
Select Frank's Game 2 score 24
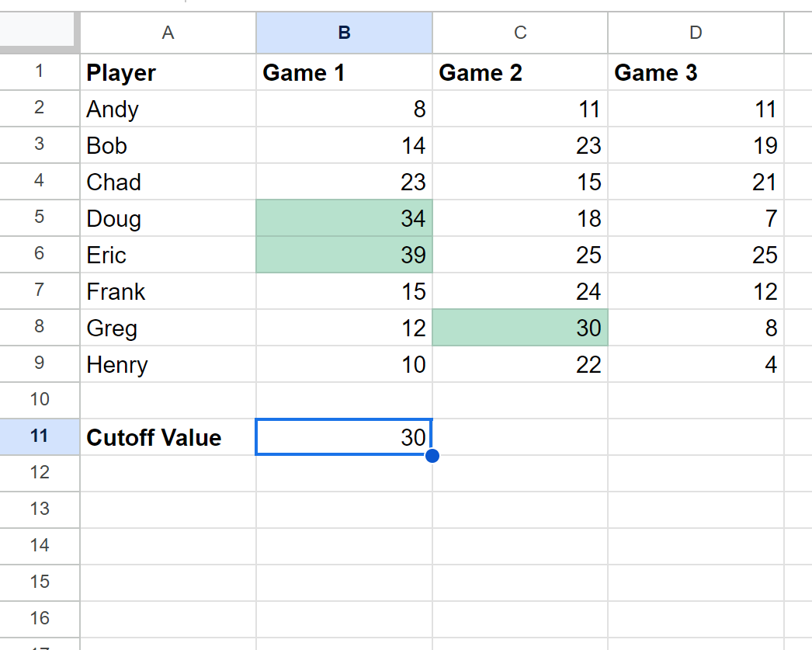[520, 291]
